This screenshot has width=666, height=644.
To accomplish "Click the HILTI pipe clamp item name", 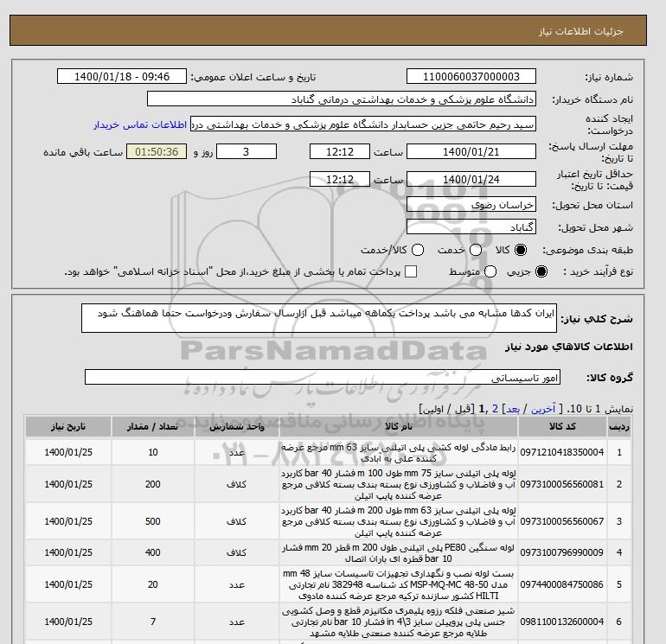I will pos(399,584).
